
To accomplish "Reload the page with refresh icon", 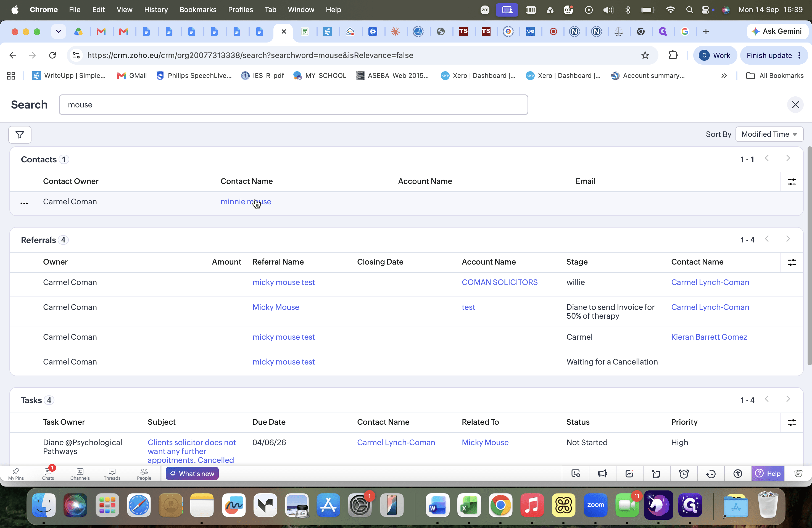I will pyautogui.click(x=52, y=55).
